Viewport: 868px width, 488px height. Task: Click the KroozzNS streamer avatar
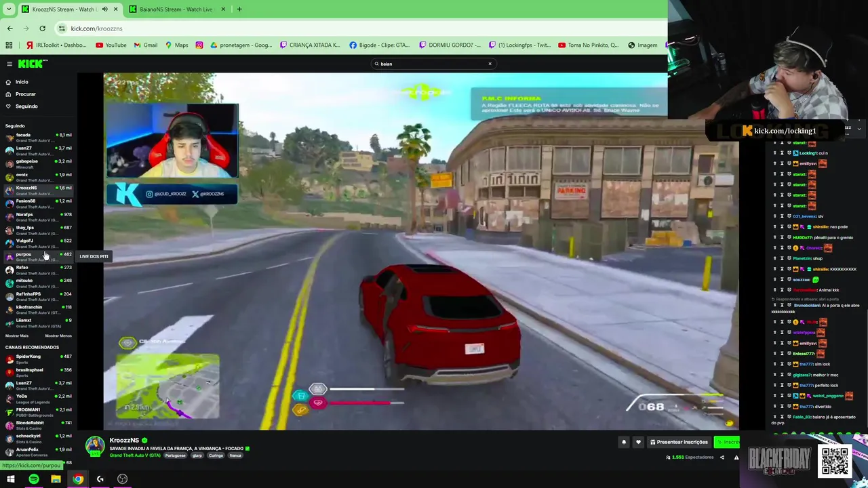(95, 446)
